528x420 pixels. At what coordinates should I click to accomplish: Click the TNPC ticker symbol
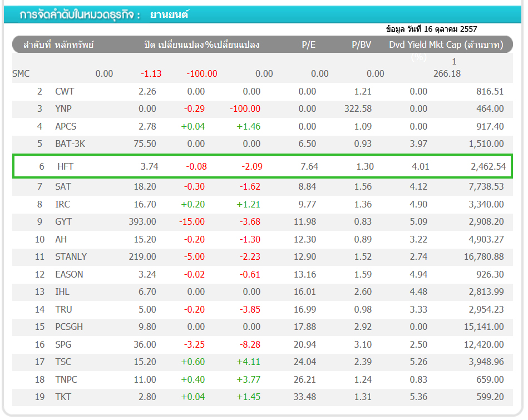(x=66, y=379)
